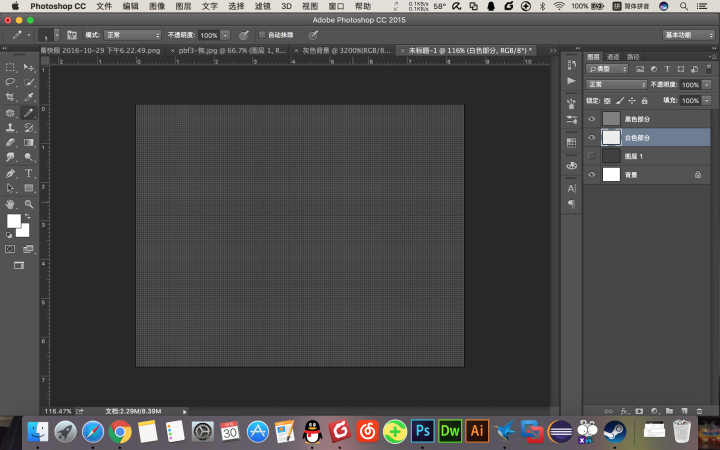Create new group folder icon in Layers panel

click(x=669, y=411)
